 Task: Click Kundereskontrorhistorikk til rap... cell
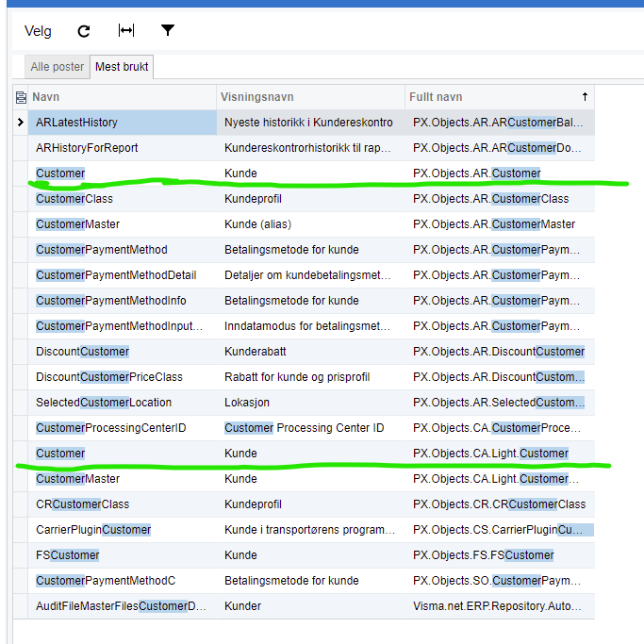(311, 148)
